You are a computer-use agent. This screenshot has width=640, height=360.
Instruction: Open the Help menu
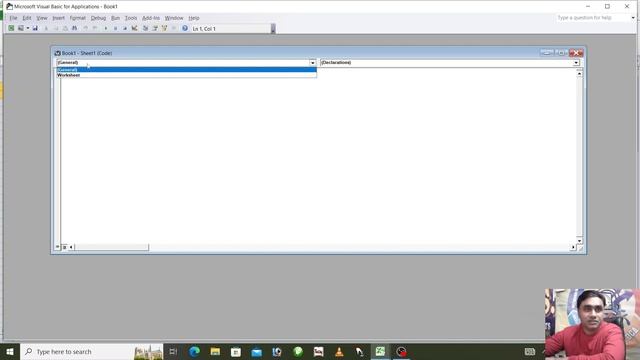click(194, 18)
